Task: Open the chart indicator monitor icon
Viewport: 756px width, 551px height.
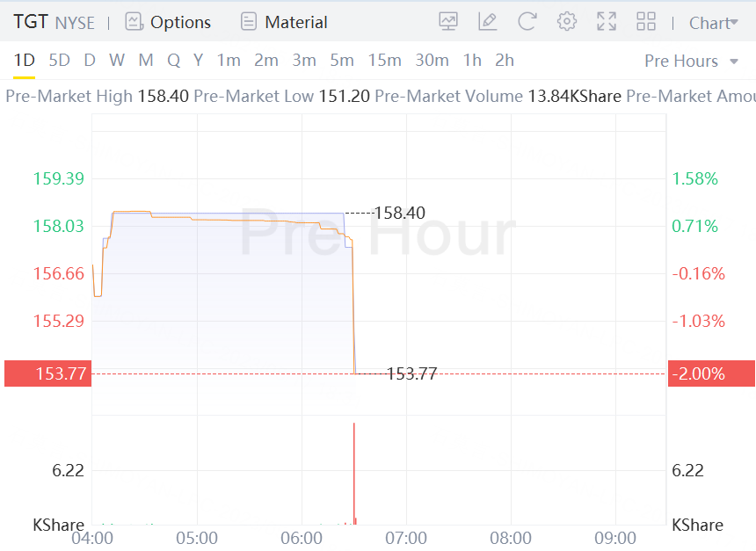Action: point(447,22)
